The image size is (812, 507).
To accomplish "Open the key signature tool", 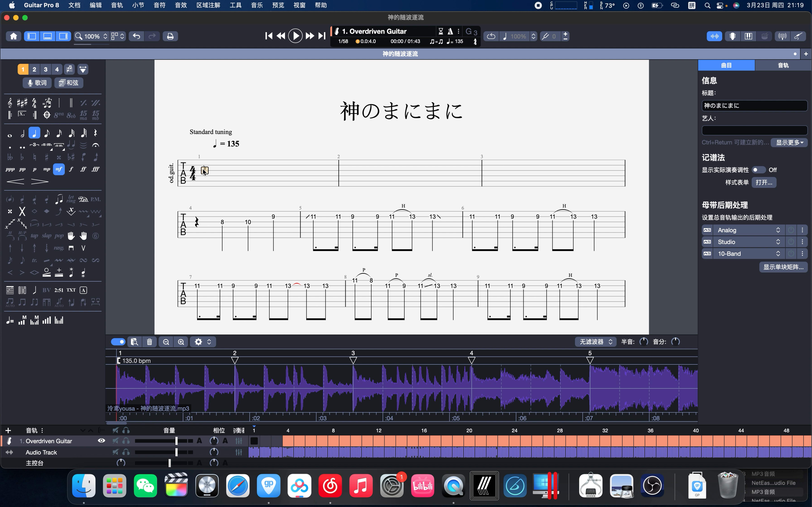I will 22,103.
